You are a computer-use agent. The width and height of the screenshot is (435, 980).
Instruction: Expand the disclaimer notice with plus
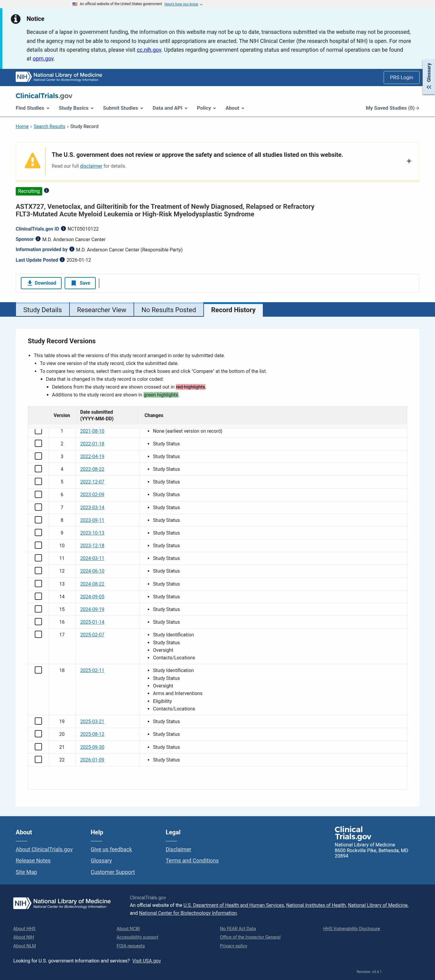point(409,161)
